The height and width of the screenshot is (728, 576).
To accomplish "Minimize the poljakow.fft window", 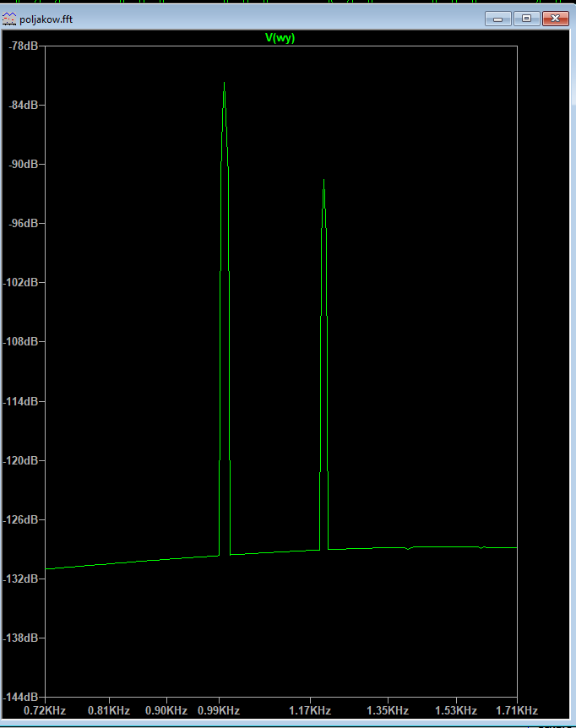I will (x=498, y=18).
